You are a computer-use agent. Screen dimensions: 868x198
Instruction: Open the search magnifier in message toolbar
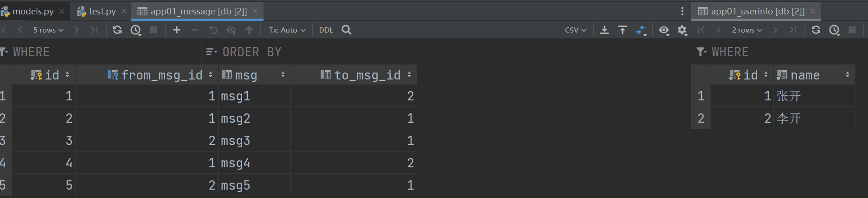tap(347, 30)
